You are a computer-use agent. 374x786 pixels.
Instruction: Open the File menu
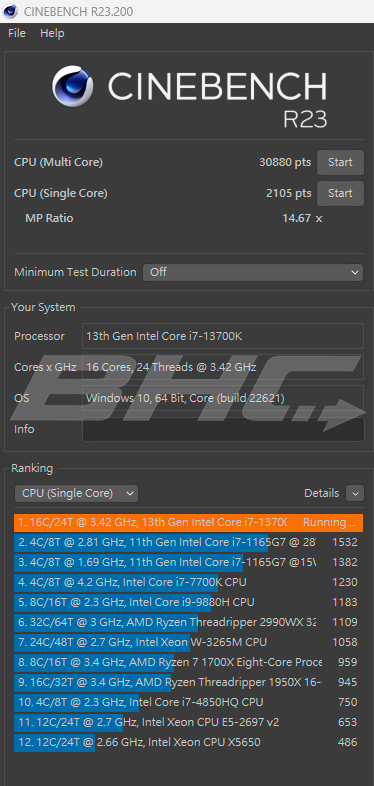coord(17,33)
